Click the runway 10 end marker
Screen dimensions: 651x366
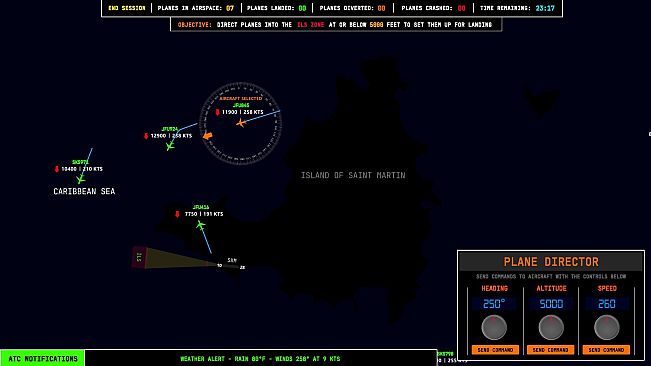coord(219,266)
